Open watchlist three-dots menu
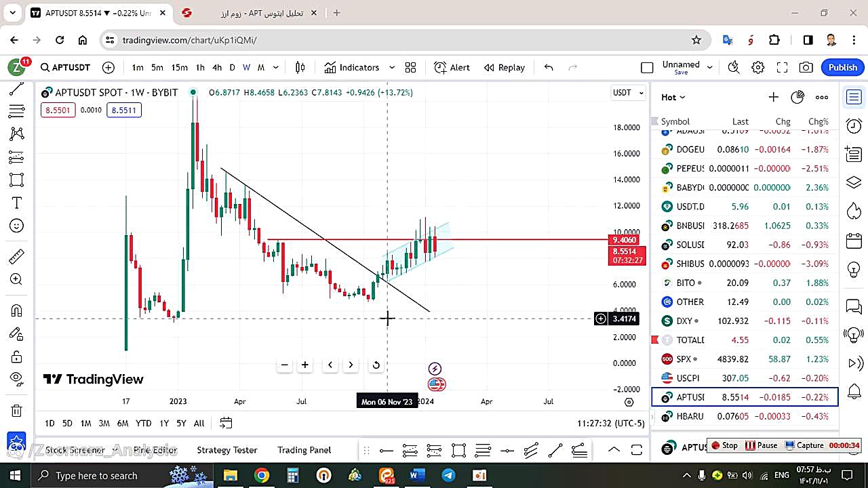The image size is (868, 488). pos(822,97)
